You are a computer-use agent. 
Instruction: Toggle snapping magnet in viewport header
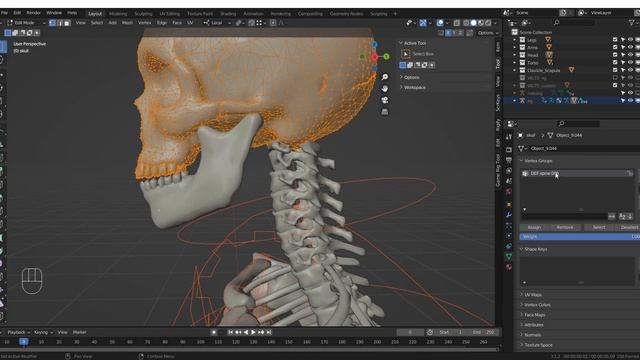click(251, 23)
